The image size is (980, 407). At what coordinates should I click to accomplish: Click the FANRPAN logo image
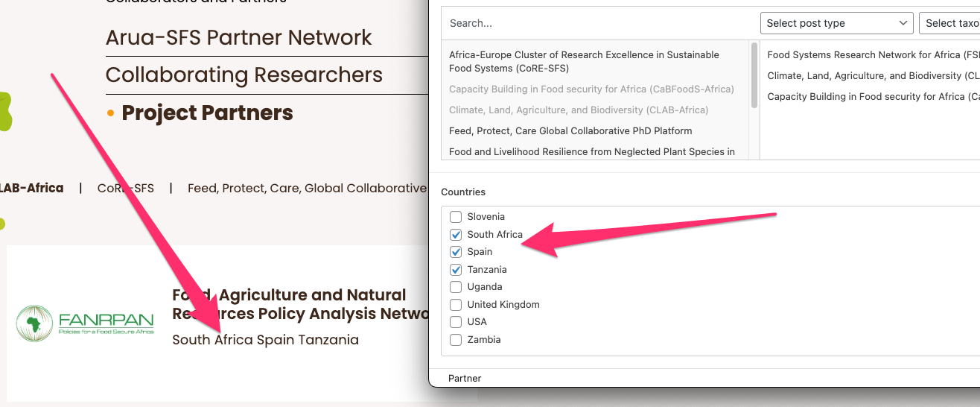coord(85,322)
